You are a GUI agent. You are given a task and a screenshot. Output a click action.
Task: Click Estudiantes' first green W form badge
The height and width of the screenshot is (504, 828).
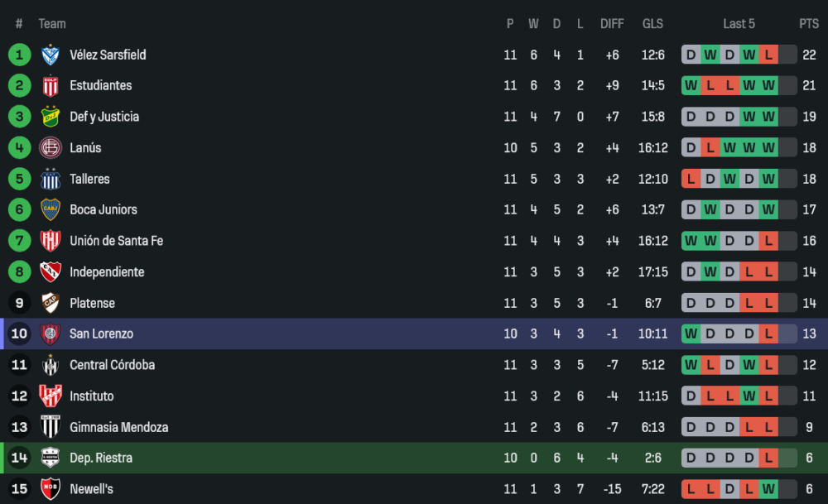[691, 86]
